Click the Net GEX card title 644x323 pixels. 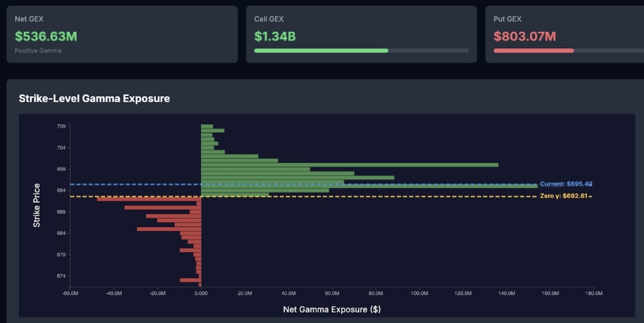pyautogui.click(x=29, y=19)
